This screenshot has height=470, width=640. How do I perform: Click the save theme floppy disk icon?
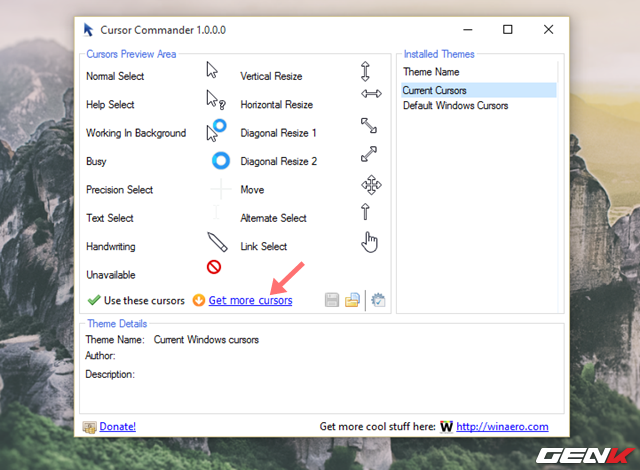tap(332, 300)
